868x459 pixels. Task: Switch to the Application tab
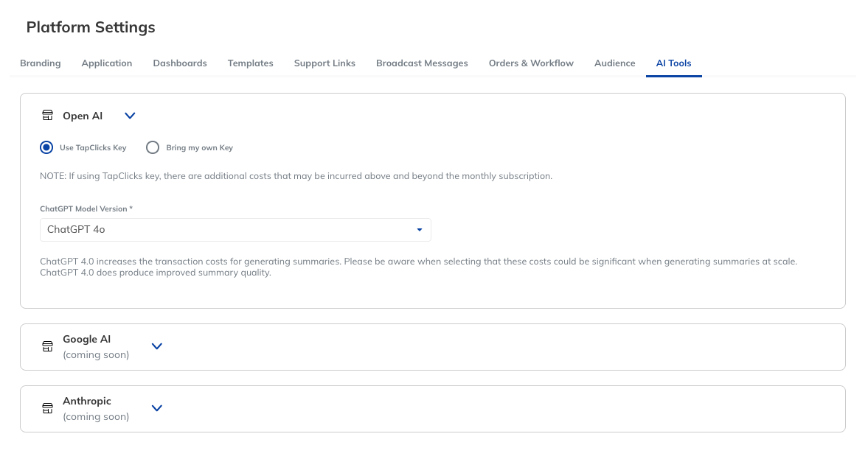[x=107, y=63]
